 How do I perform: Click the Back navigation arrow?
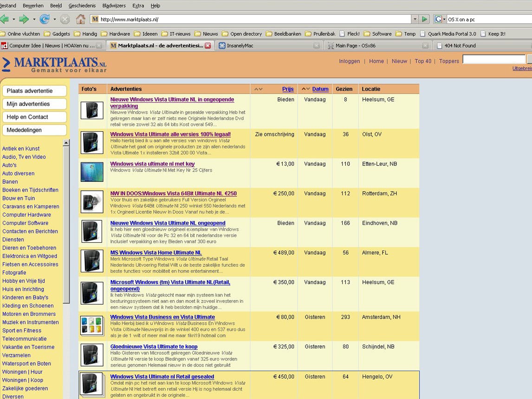click(x=6, y=19)
